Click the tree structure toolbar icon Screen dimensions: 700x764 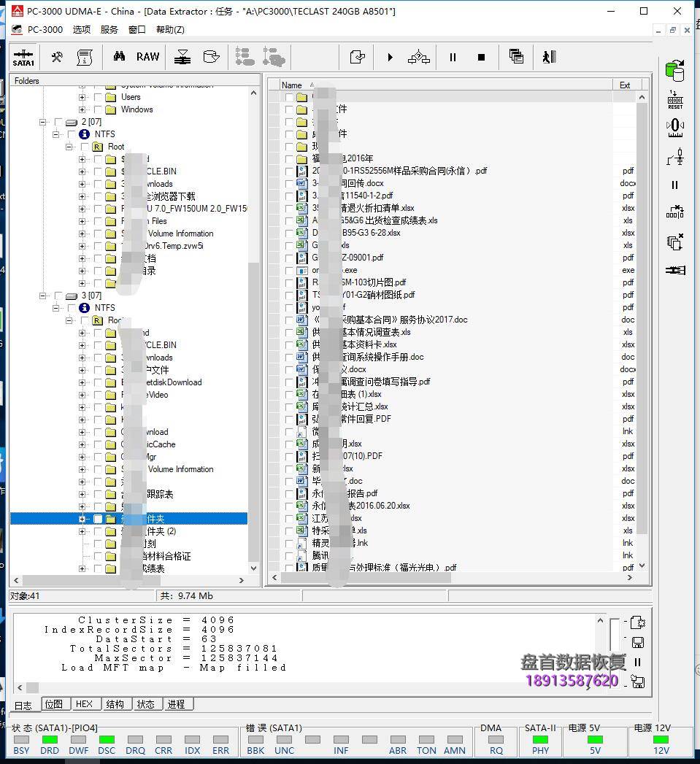tap(245, 57)
